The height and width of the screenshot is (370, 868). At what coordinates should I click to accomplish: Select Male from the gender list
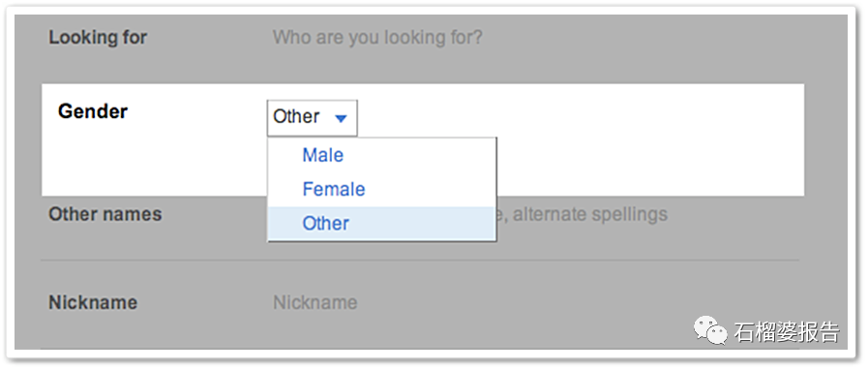[x=323, y=155]
